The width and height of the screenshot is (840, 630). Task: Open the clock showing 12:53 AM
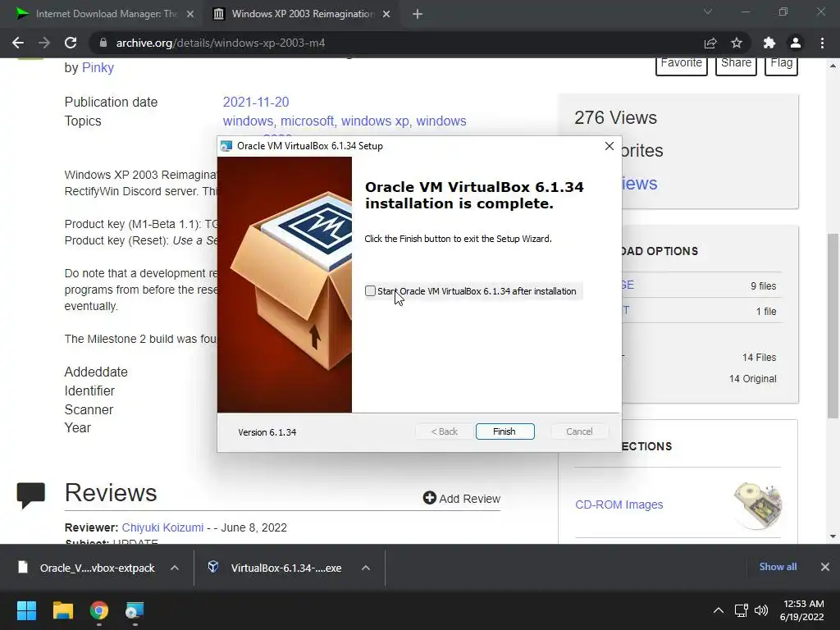(x=802, y=610)
